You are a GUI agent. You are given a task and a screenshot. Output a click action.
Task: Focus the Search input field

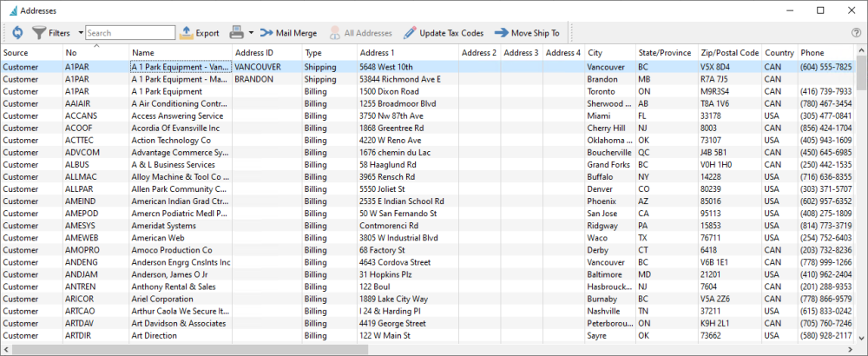(x=130, y=33)
